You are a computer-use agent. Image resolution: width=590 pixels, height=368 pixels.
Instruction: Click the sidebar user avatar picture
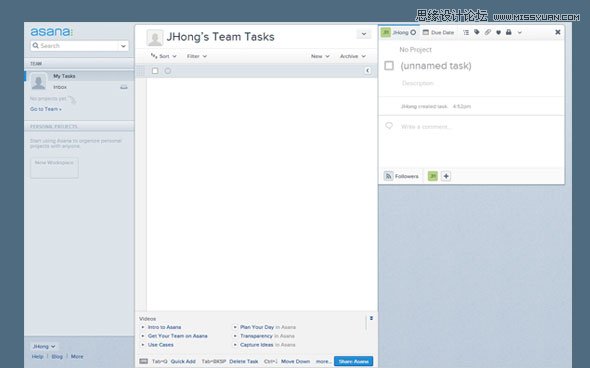pyautogui.click(x=38, y=81)
